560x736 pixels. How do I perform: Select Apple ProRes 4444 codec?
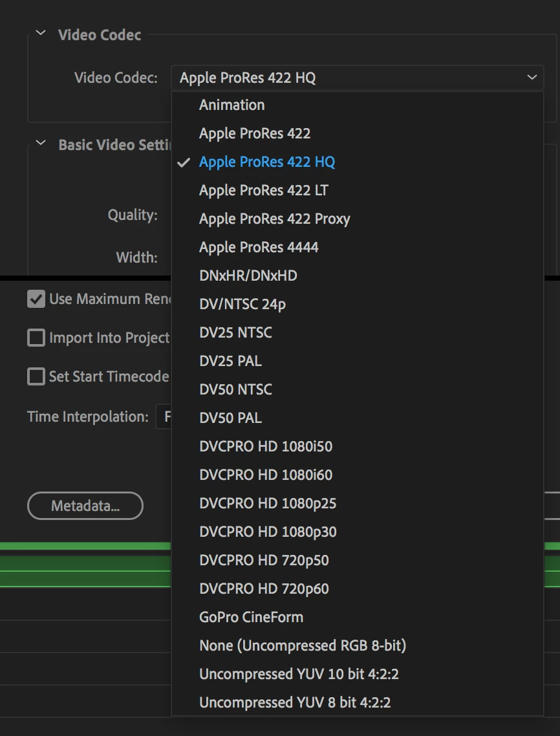pos(357,247)
